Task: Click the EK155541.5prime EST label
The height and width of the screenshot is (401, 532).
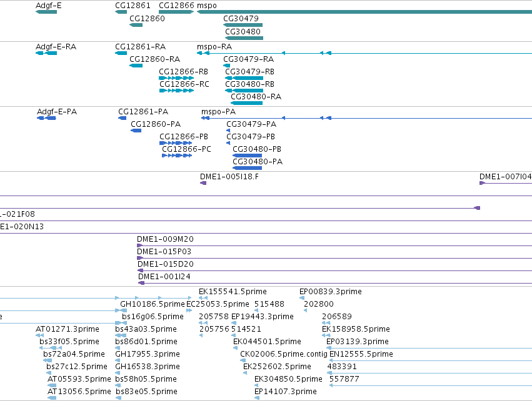Action: (x=233, y=292)
